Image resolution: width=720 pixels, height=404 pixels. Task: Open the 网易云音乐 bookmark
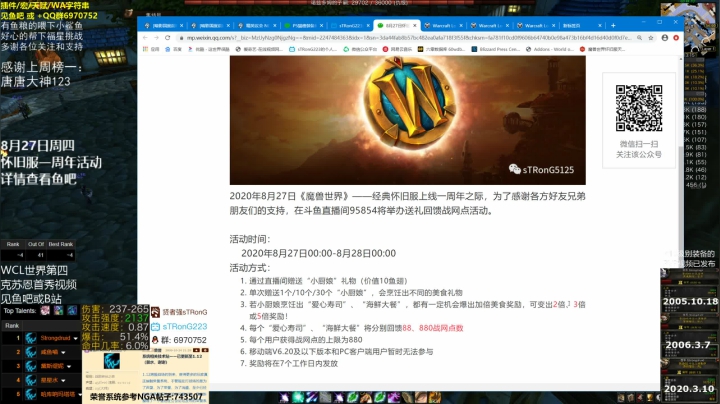(398, 49)
